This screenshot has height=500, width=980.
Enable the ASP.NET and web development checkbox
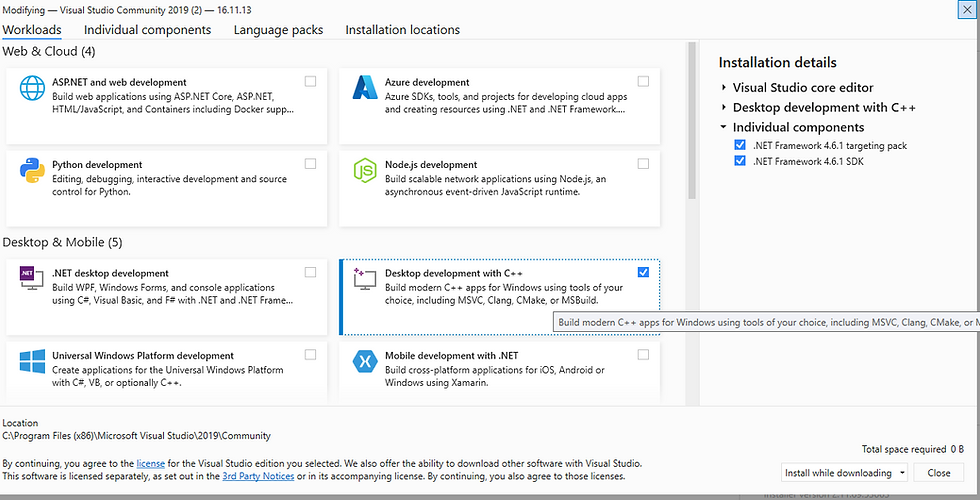coord(311,81)
